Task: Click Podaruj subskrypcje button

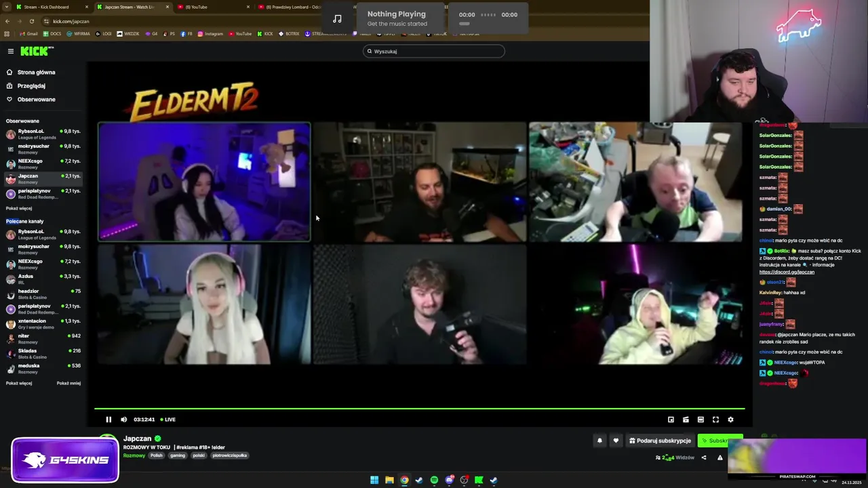Action: (660, 441)
